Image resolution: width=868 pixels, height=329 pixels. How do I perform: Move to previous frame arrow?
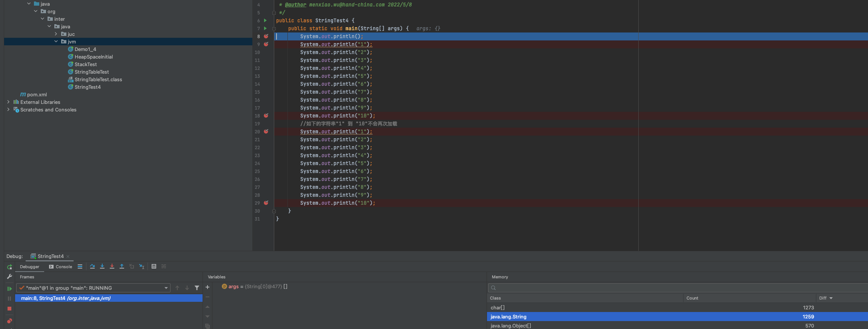(177, 288)
